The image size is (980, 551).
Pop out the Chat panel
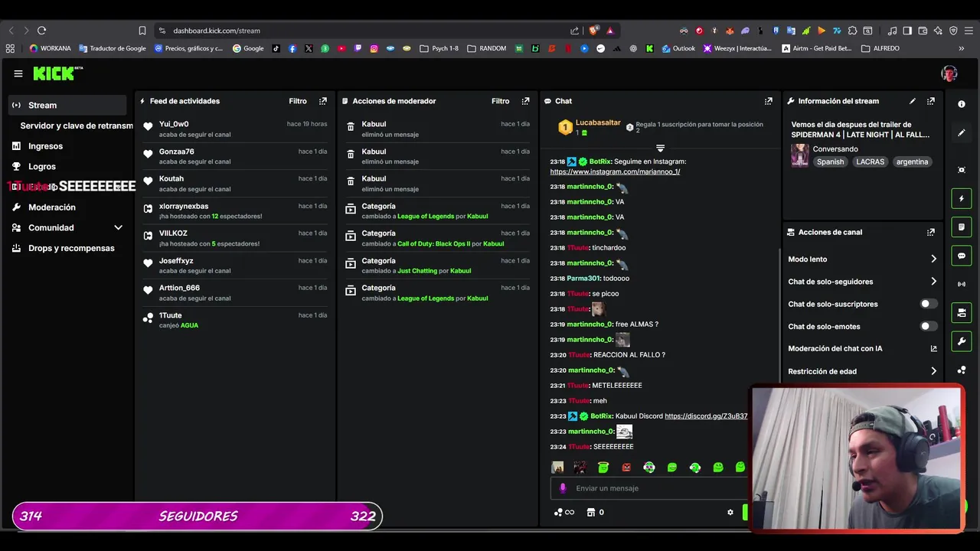tap(769, 101)
